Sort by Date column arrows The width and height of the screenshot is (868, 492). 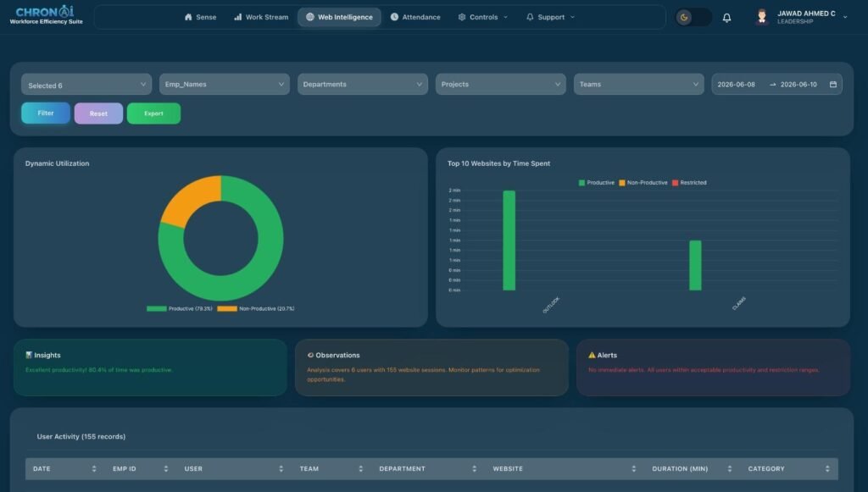coord(94,469)
